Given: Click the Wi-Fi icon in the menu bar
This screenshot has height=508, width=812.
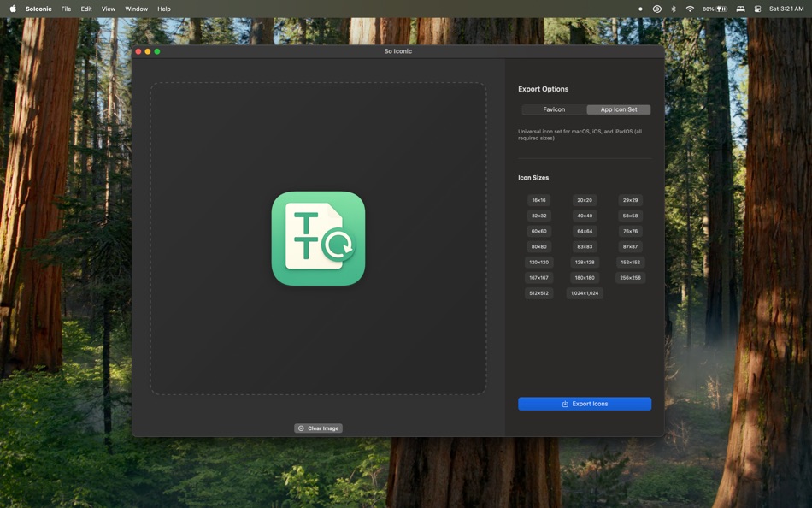Looking at the screenshot, I should pos(689,9).
